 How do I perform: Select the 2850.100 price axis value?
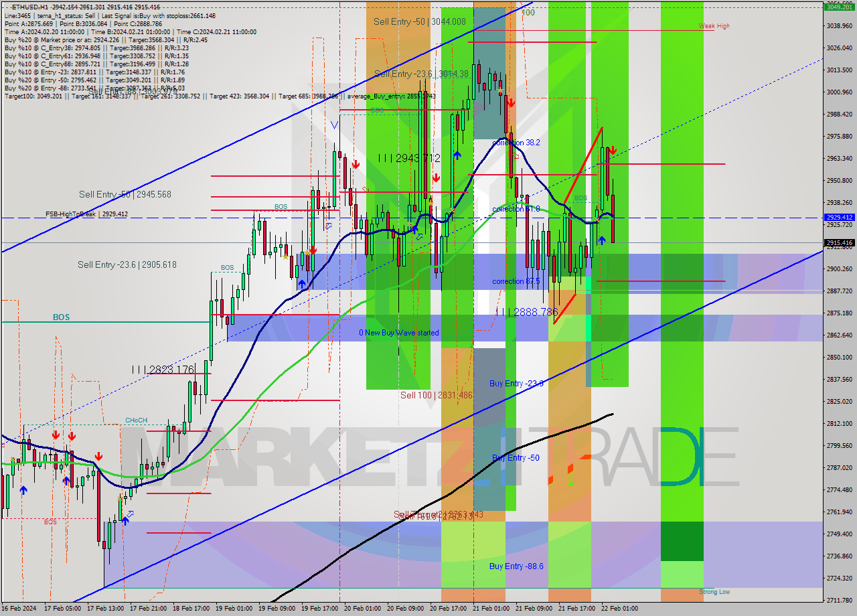[x=840, y=358]
